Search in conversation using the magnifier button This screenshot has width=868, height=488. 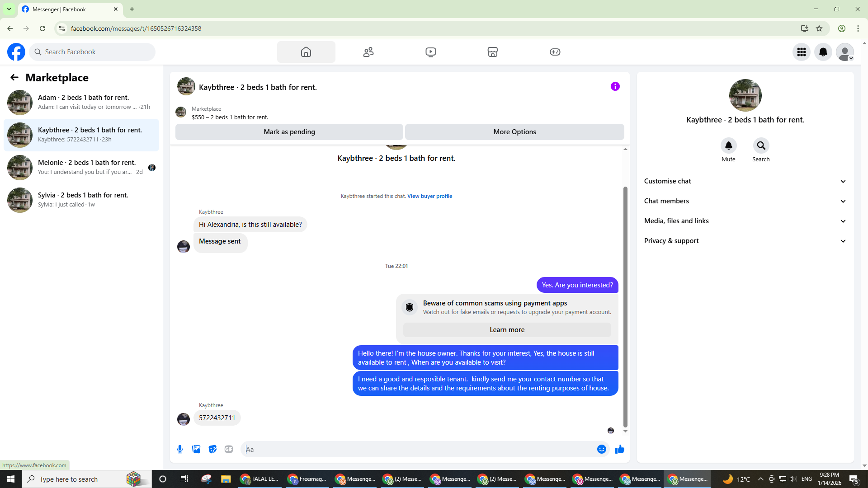[x=761, y=145]
